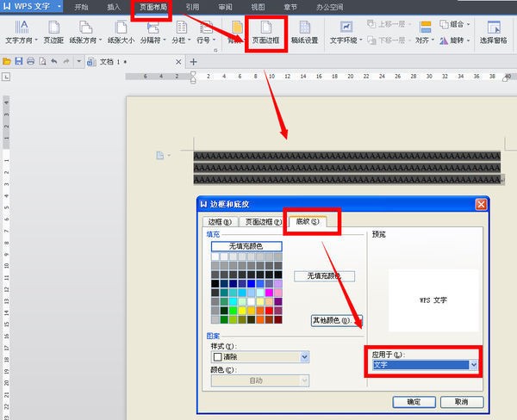Click the open folder icon in quick toolbar
The image size is (517, 420).
coord(7,61)
